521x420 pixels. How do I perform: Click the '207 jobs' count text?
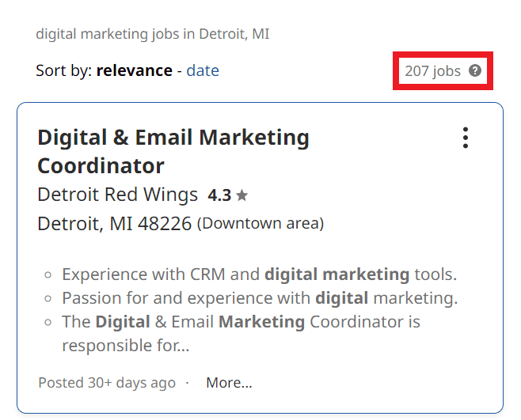click(432, 71)
